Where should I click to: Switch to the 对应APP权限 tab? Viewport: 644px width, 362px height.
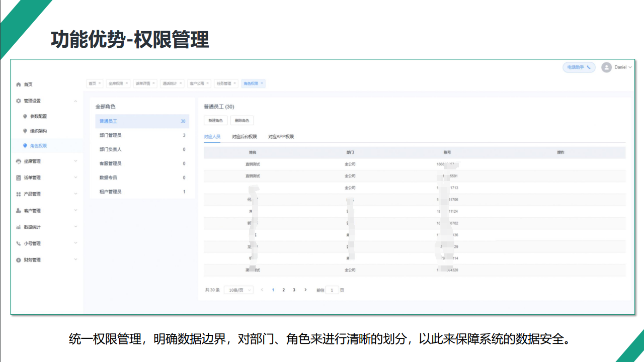(x=281, y=137)
